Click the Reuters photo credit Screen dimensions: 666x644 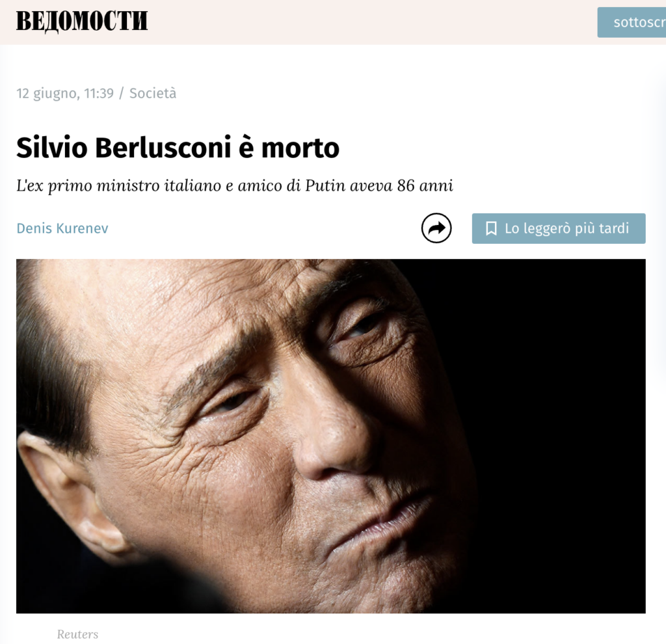[x=77, y=634]
